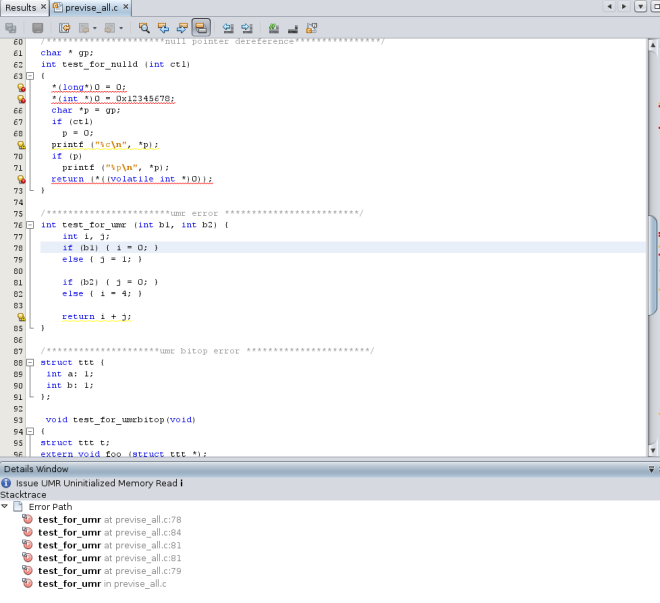Image resolution: width=660 pixels, height=603 pixels.
Task: Click the first disabled toolbar icon
Action: pos(11,28)
